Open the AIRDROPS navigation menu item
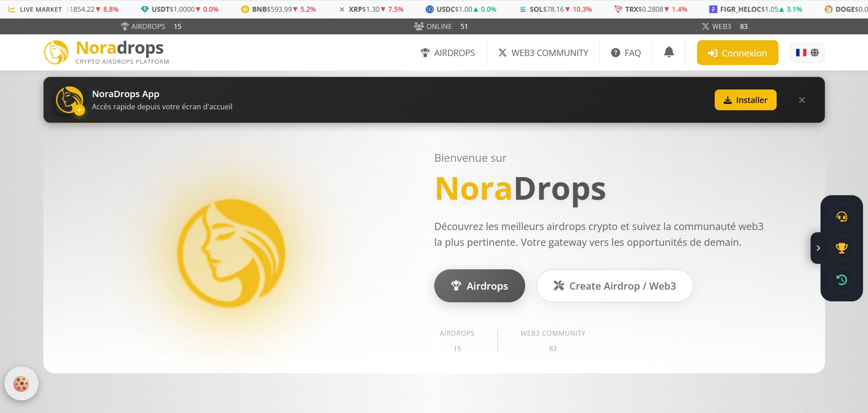 tap(448, 53)
